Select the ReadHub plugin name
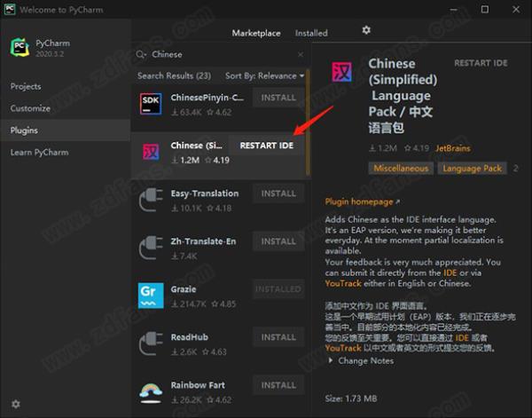Image resolution: width=532 pixels, height=418 pixels. [190, 337]
